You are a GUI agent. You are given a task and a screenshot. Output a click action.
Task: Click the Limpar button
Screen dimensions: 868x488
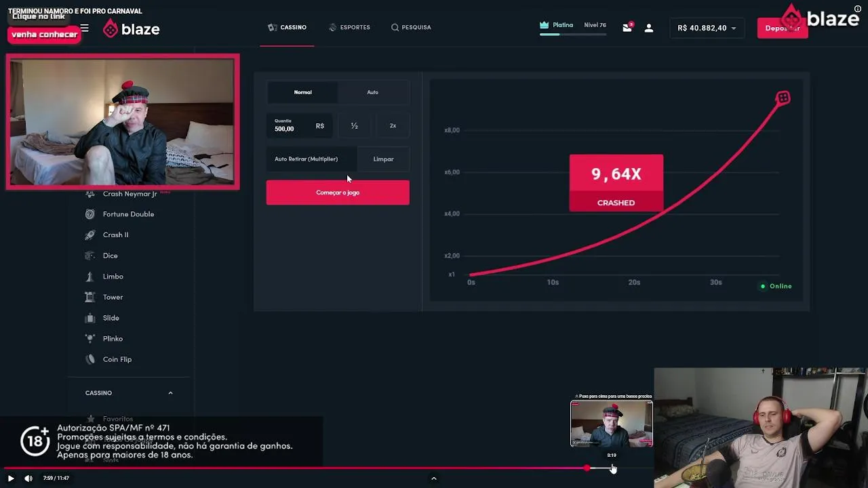pos(383,159)
